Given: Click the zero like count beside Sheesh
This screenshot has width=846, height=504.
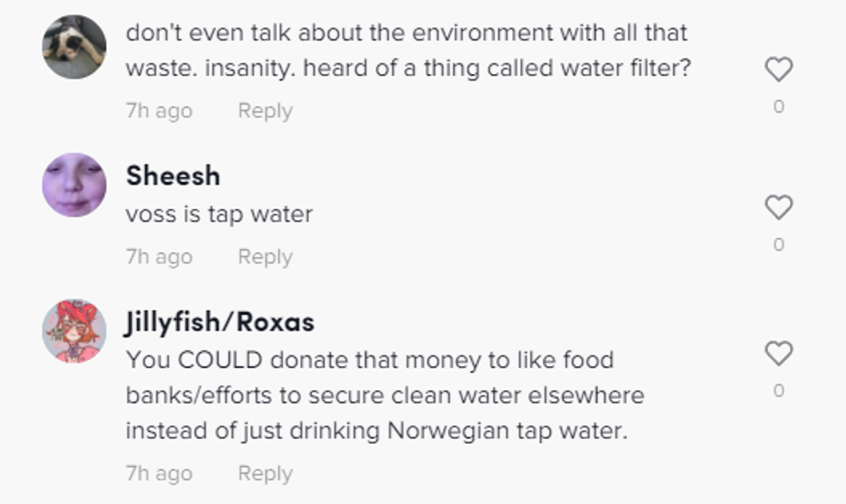Looking at the screenshot, I should 779,245.
